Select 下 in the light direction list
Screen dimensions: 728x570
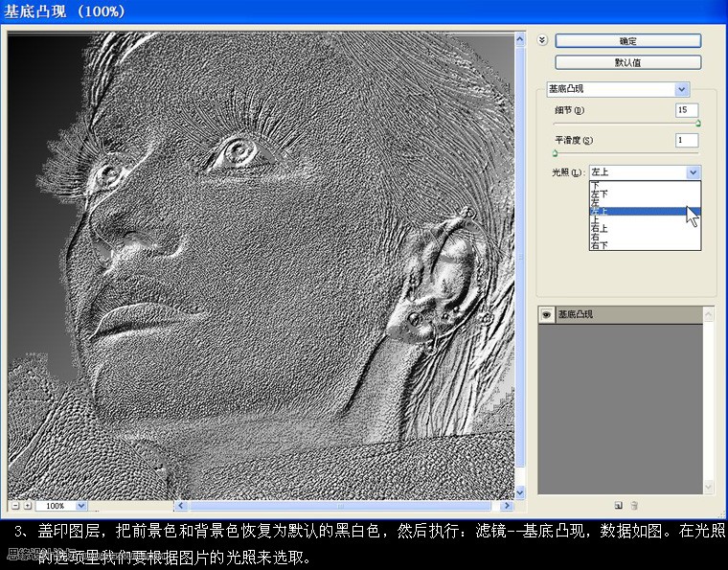click(x=645, y=185)
